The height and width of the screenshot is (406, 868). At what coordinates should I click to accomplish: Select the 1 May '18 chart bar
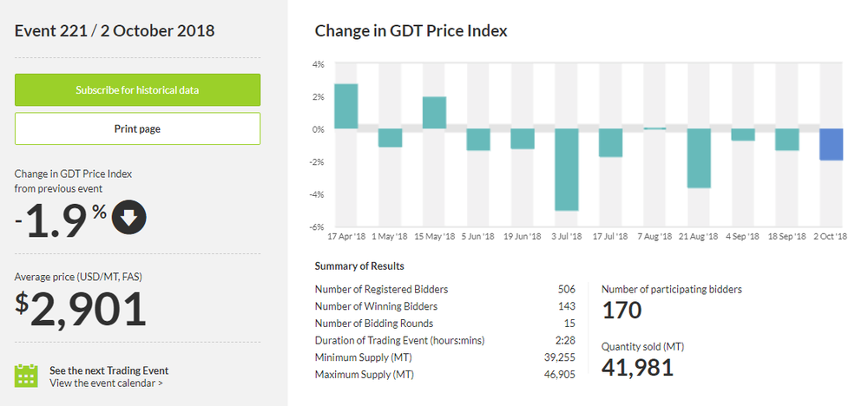[x=390, y=138]
